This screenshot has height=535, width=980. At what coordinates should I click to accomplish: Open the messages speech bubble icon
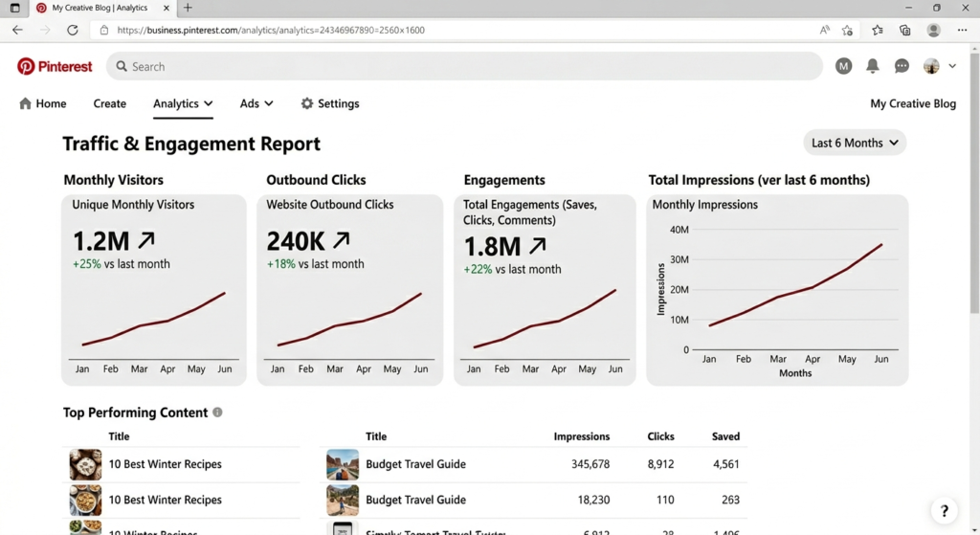click(x=902, y=66)
